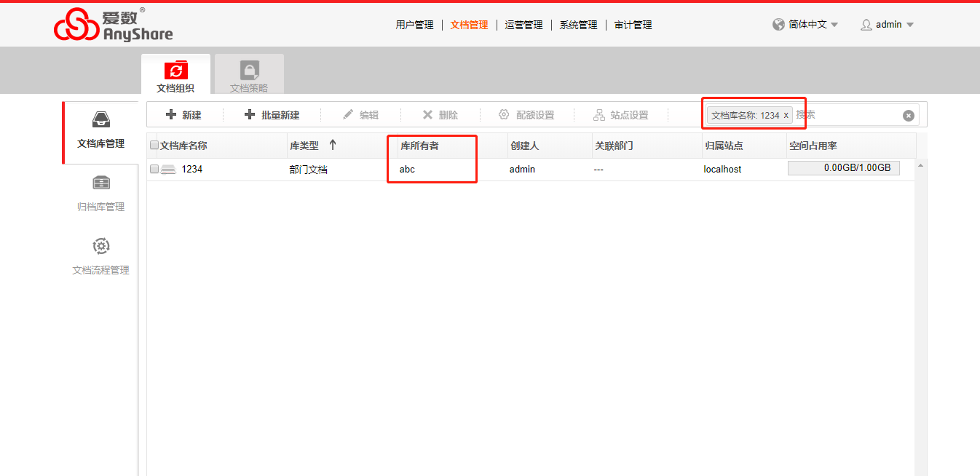
Task: Go to 用户管理 menu
Action: [x=414, y=25]
